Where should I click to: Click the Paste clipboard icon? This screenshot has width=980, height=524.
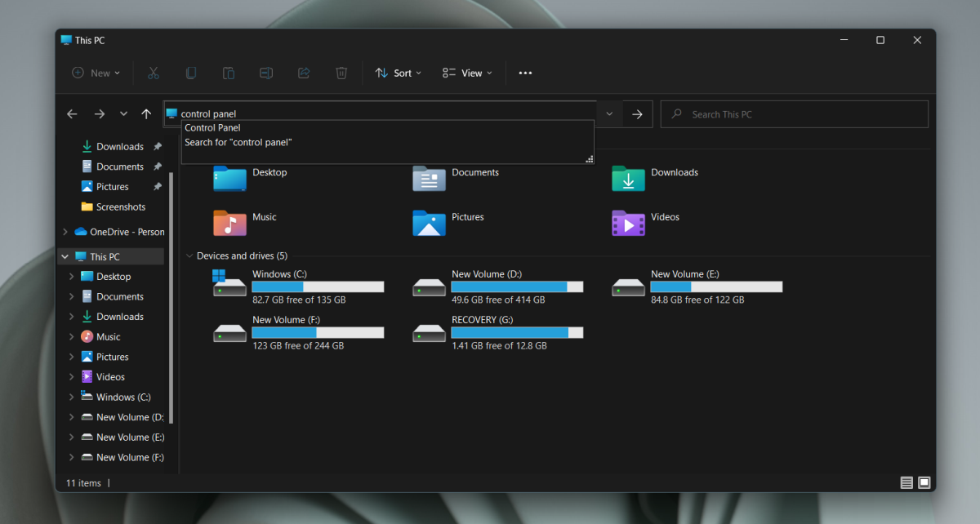point(229,73)
